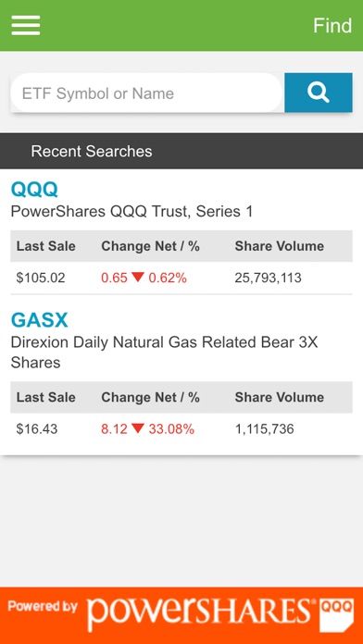
Task: Select Direxion Daily Natural Gas Bear name
Action: (x=164, y=352)
